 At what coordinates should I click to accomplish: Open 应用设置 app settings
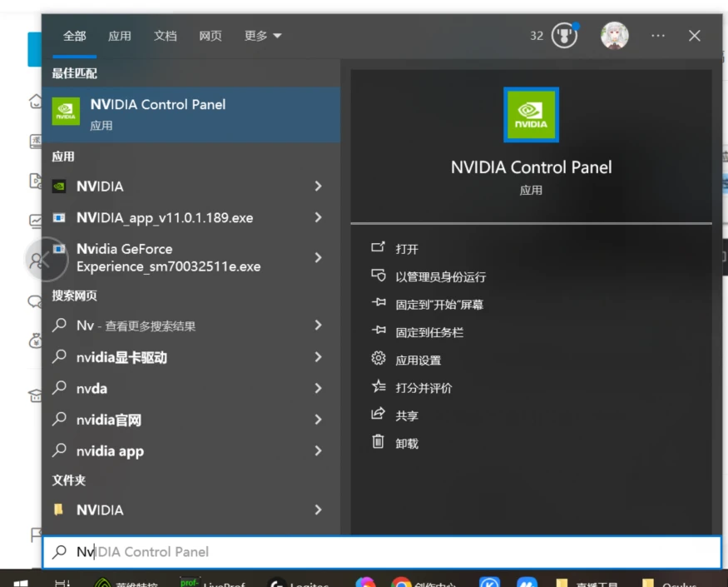[x=418, y=361]
